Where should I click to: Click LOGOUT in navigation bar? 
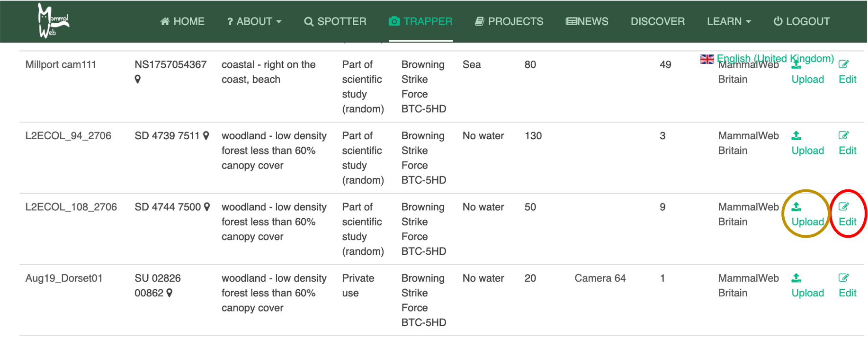click(801, 21)
